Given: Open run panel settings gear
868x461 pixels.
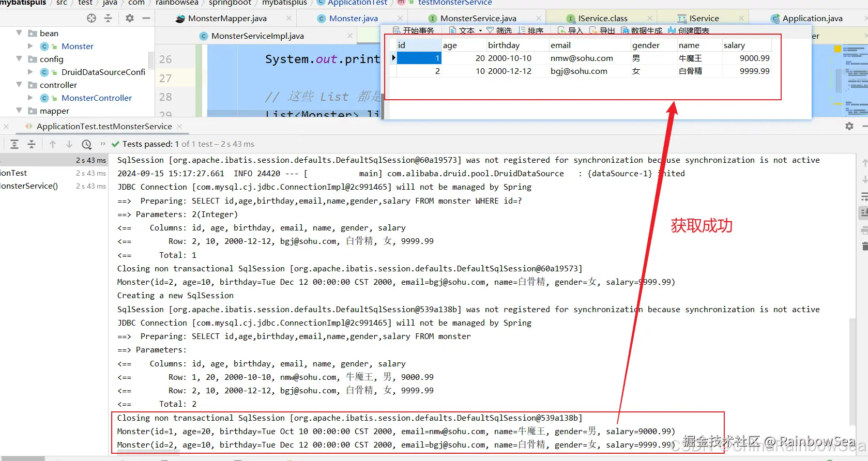Looking at the screenshot, I should [849, 126].
